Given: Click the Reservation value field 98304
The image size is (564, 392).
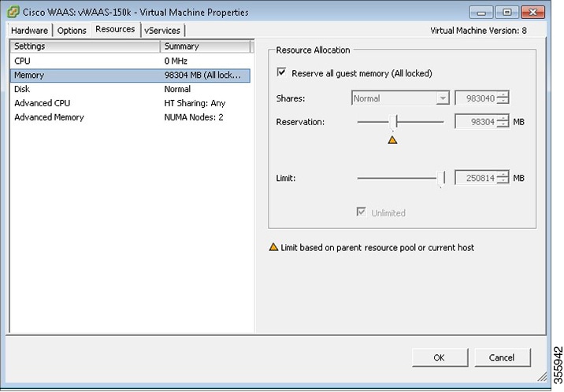Looking at the screenshot, I should coord(475,122).
